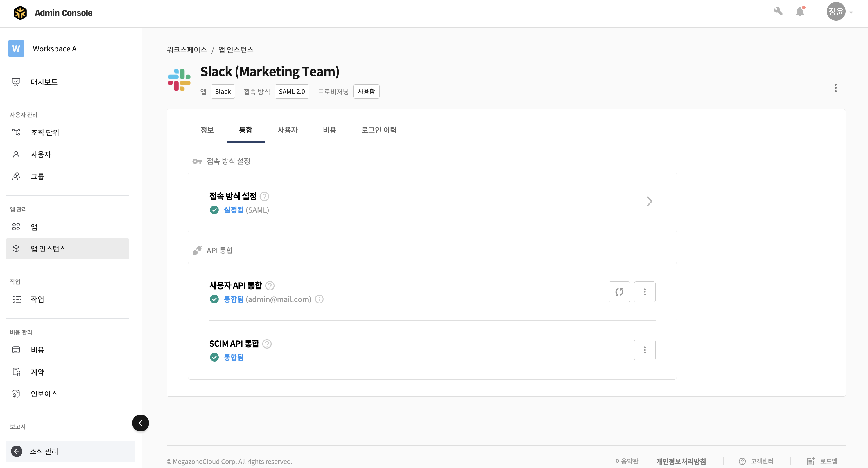Click the sync refresh icon for 사용자 API 통합
This screenshot has width=868, height=468.
(619, 292)
